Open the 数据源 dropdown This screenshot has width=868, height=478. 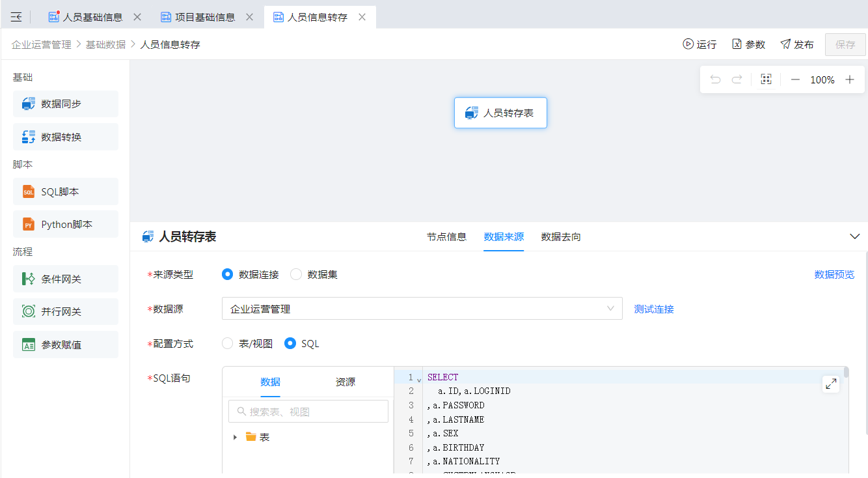coord(422,309)
